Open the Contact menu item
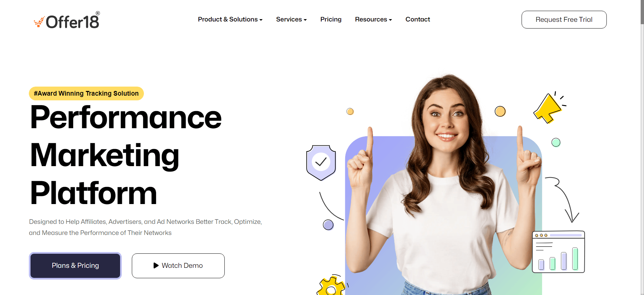 pyautogui.click(x=418, y=19)
